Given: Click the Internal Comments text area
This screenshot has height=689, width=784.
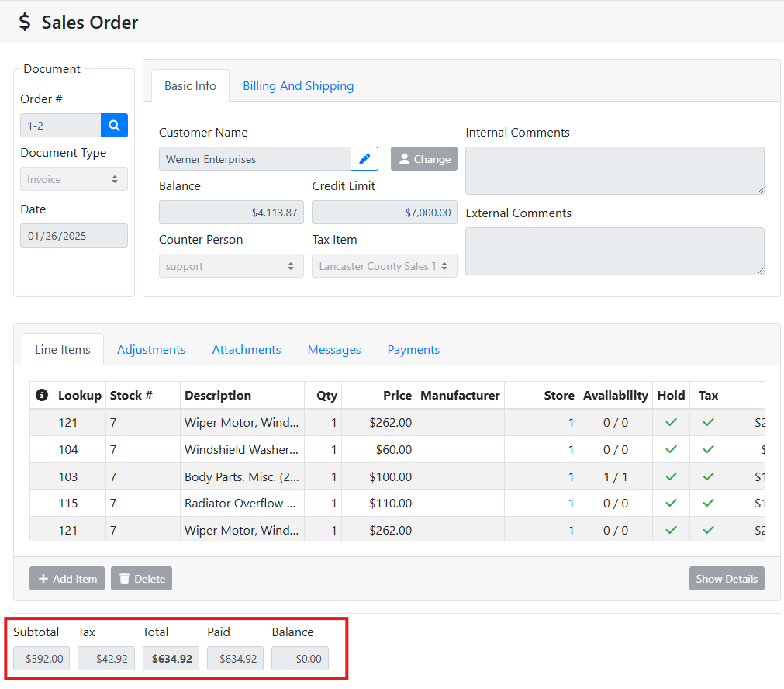Looking at the screenshot, I should pos(614,171).
